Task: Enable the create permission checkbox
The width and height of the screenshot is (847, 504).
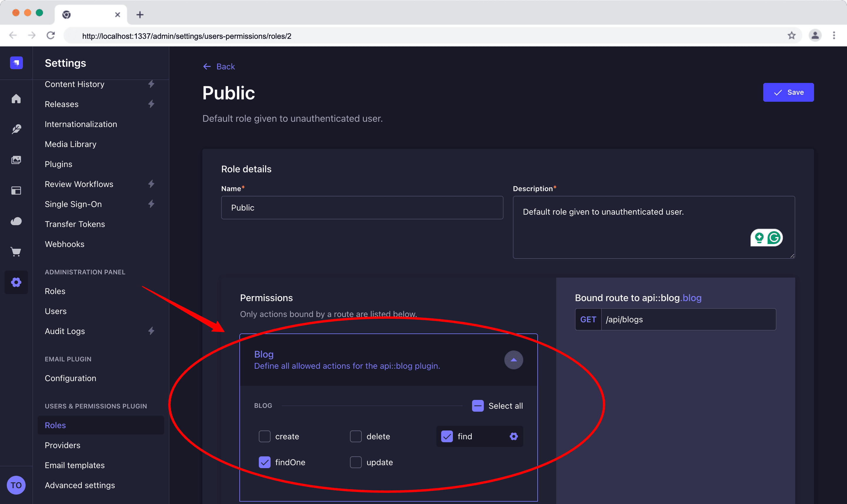Action: 265,436
